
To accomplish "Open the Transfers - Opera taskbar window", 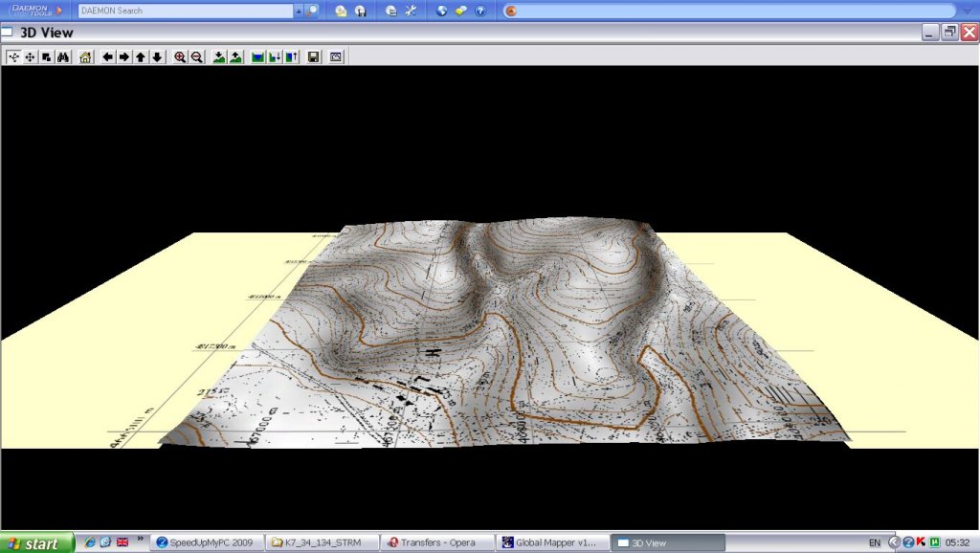I will point(436,542).
